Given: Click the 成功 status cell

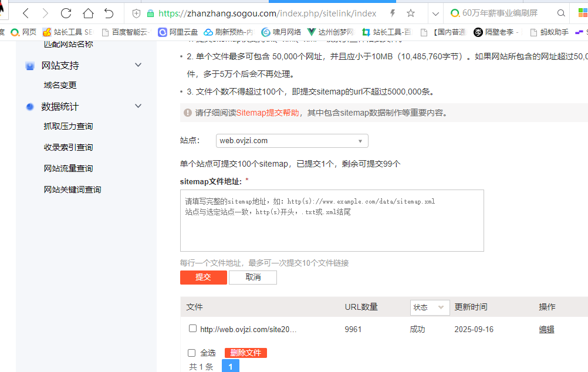Looking at the screenshot, I should tap(417, 329).
